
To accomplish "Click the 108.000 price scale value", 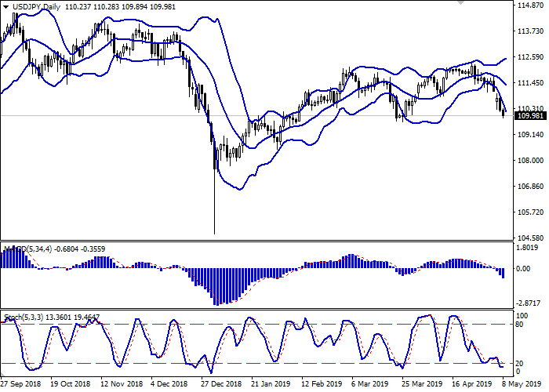I will point(530,160).
